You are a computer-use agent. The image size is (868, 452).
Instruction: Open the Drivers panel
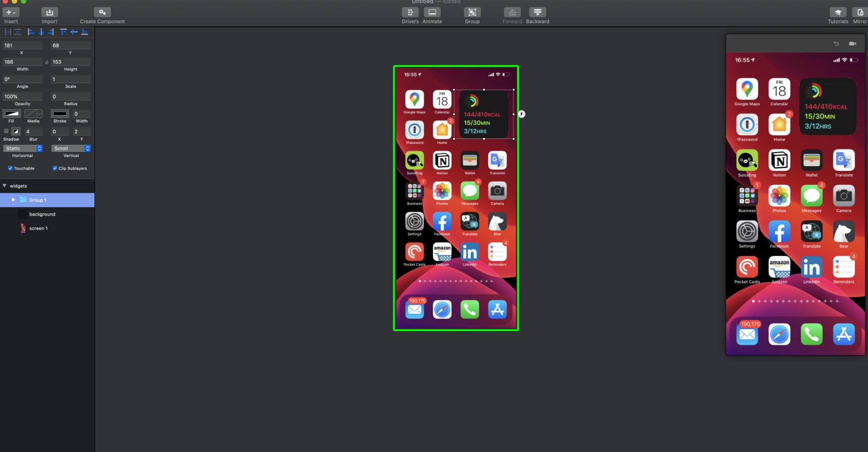[x=410, y=12]
